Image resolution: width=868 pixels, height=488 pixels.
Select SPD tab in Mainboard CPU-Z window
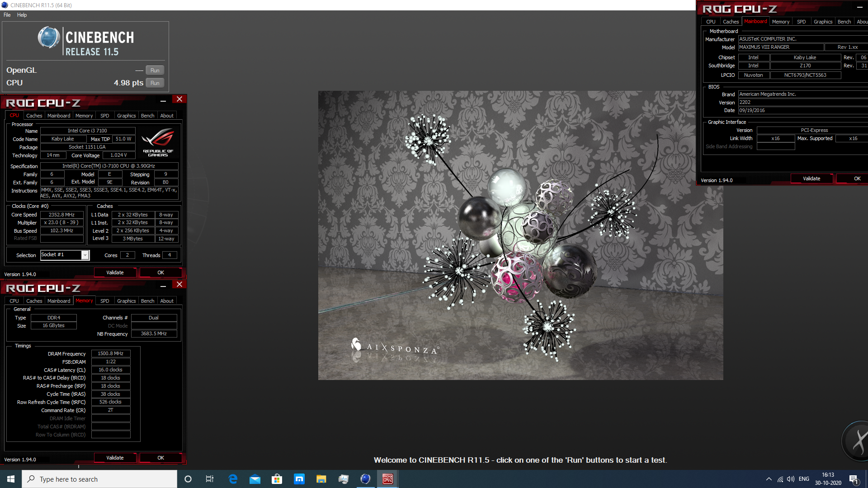pos(801,22)
